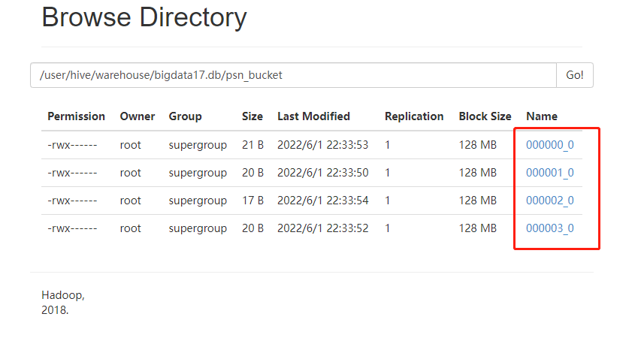644x344 pixels.
Task: Click the directory path input field
Action: click(x=293, y=75)
